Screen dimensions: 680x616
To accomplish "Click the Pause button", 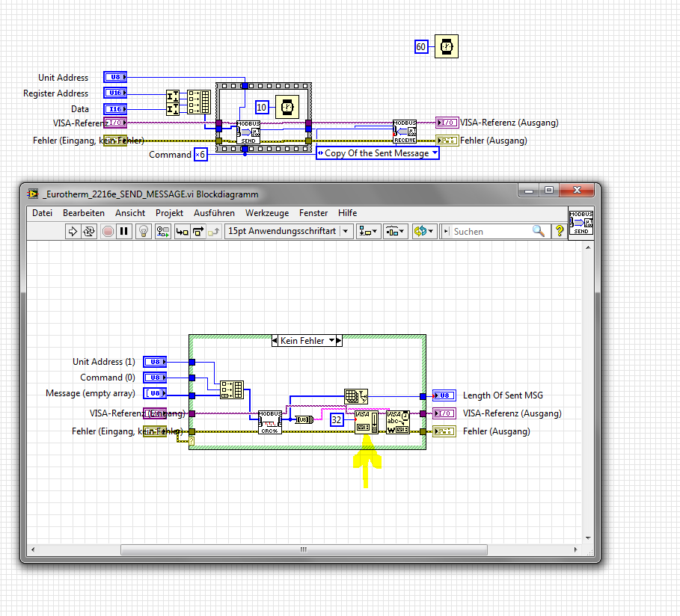I will tap(124, 232).
